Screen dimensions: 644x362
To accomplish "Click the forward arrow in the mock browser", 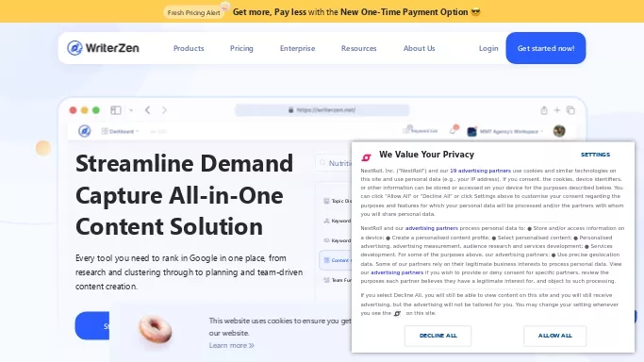I will pyautogui.click(x=164, y=110).
